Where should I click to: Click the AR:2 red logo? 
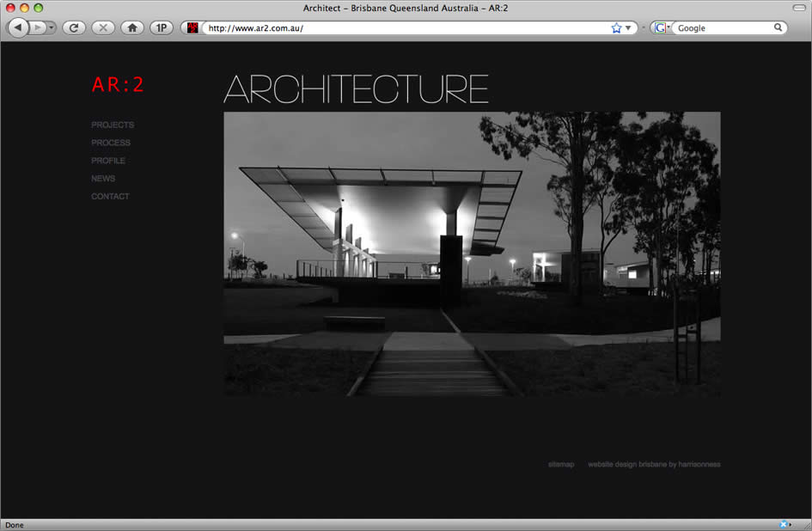pos(118,84)
